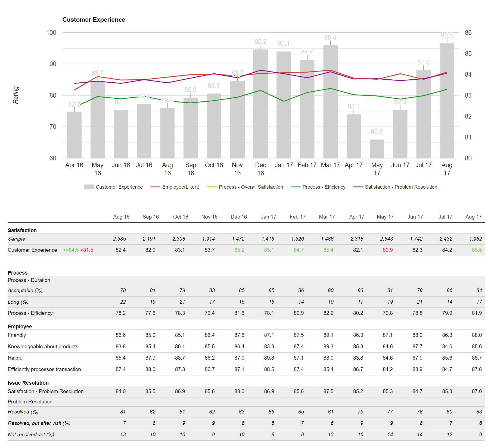
Task: Click the >=84.5 threshold indicator
Action: [x=71, y=250]
